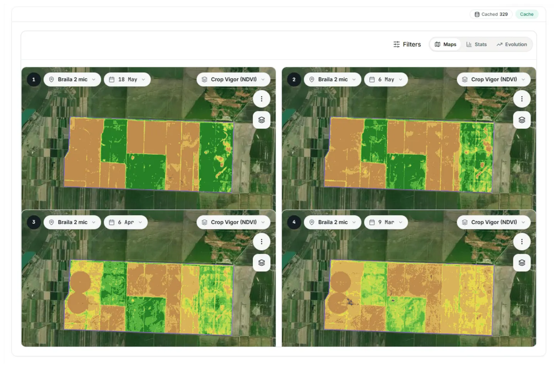Open the three-dot menu on map 2
Image resolution: width=555 pixels, height=392 pixels.
click(x=522, y=99)
